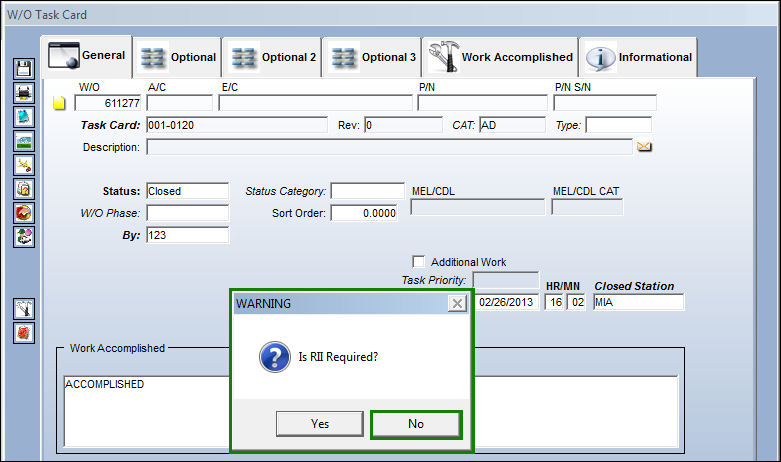This screenshot has width=781, height=462.
Task: Click the HR field showing 16
Action: click(x=554, y=302)
